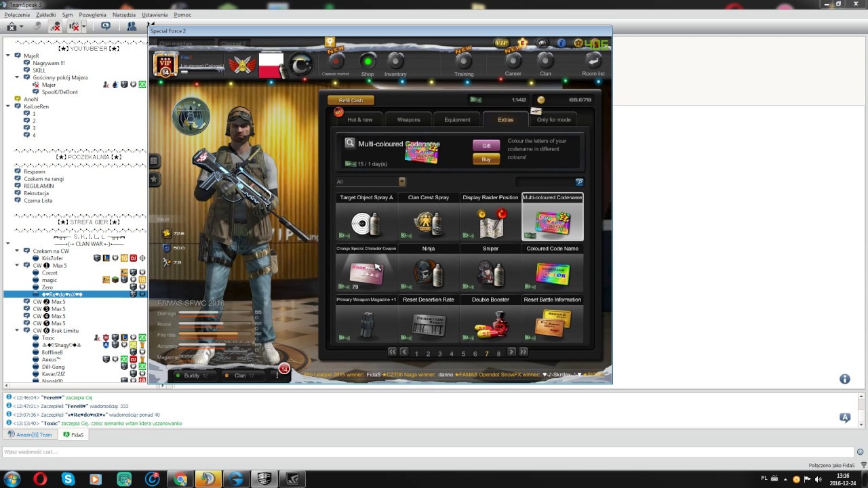Click the Refill Cash button
The width and height of the screenshot is (868, 488).
(351, 100)
